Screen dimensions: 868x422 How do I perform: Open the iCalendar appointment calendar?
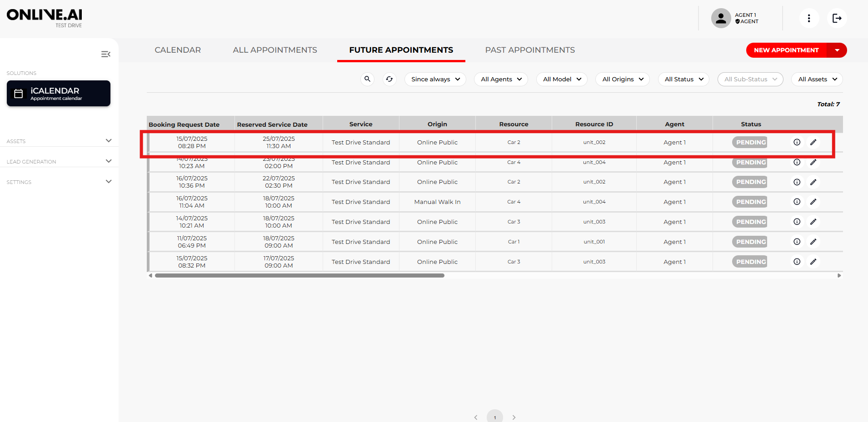(x=59, y=94)
